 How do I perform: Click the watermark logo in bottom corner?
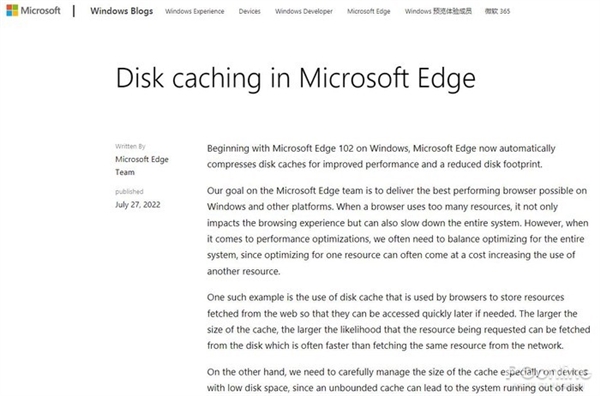(547, 376)
